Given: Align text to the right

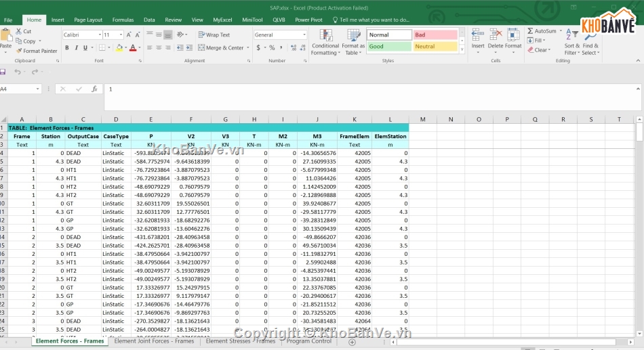Looking at the screenshot, I should click(167, 48).
